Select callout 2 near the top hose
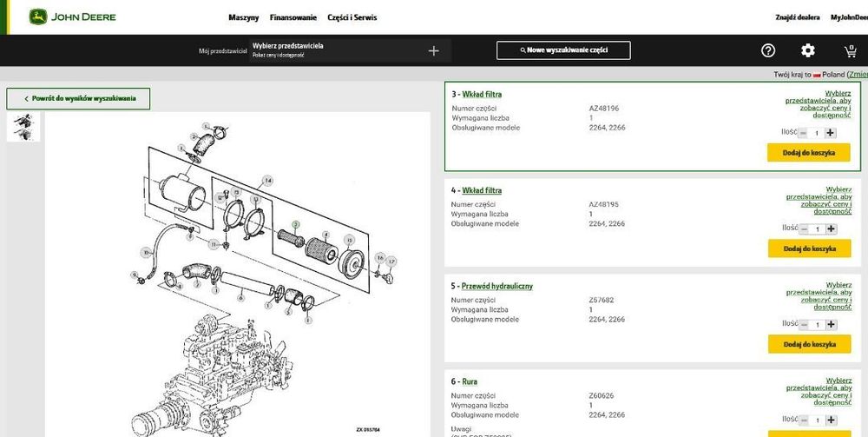Screen dimensions: 868x437 (x=194, y=136)
